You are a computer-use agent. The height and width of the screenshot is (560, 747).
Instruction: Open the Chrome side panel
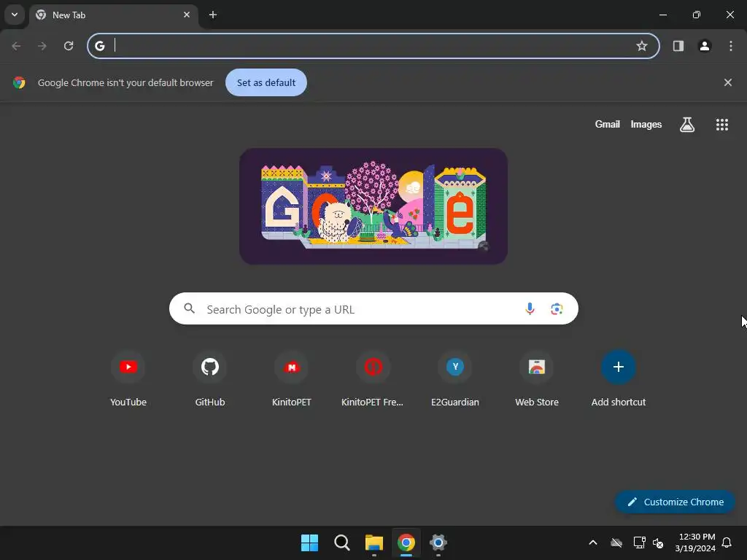click(678, 46)
